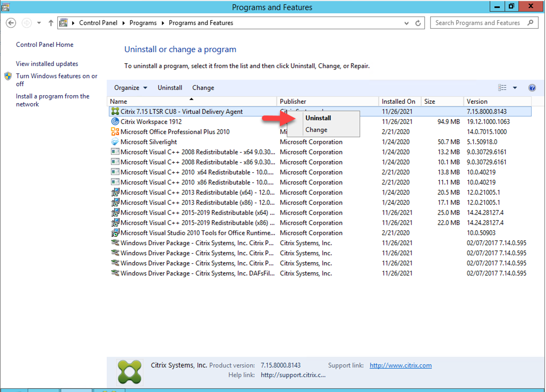This screenshot has height=392, width=546.
Task: Click the Visual C++ 2008 x64 Redistributable icon
Action: [x=115, y=152]
